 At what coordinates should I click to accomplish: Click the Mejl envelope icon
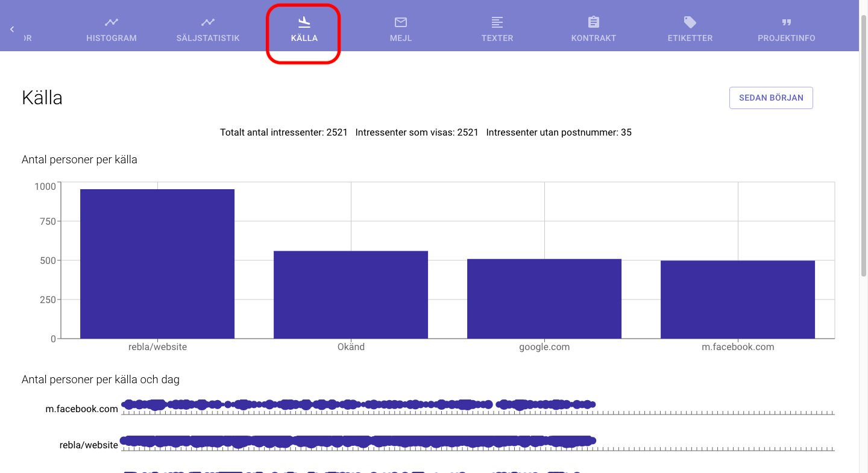click(401, 22)
